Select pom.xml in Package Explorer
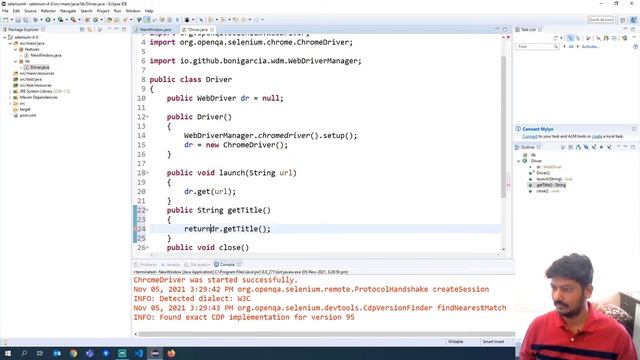 [x=28, y=116]
